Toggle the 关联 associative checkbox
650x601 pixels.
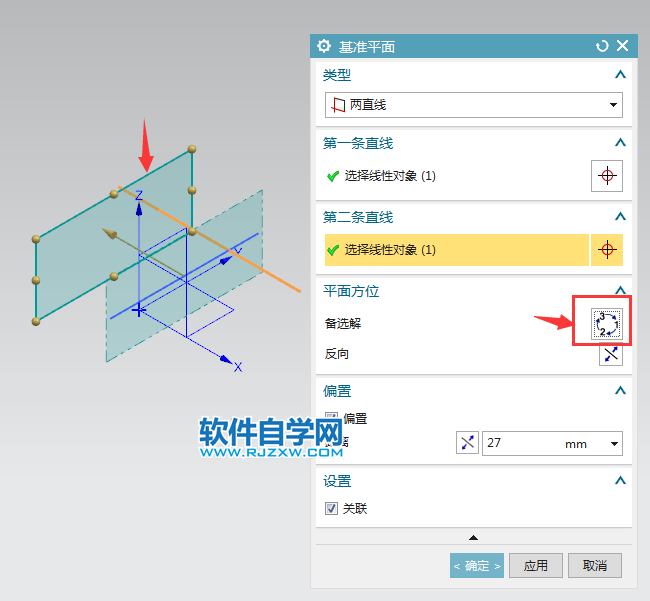click(x=331, y=508)
